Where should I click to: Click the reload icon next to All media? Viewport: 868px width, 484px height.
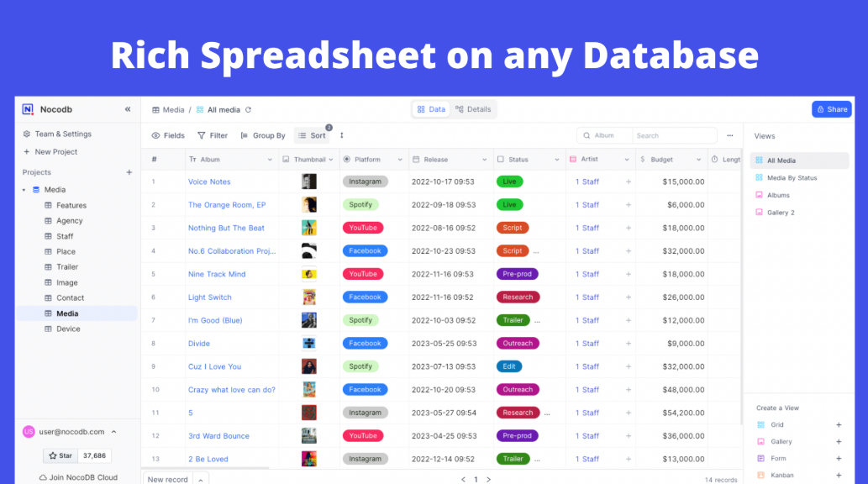(x=249, y=109)
